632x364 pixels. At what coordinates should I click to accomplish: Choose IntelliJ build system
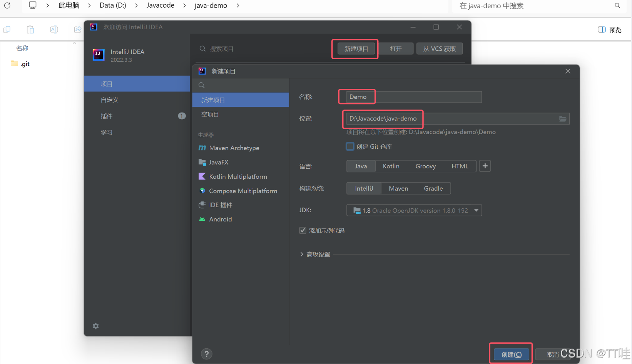(x=364, y=188)
